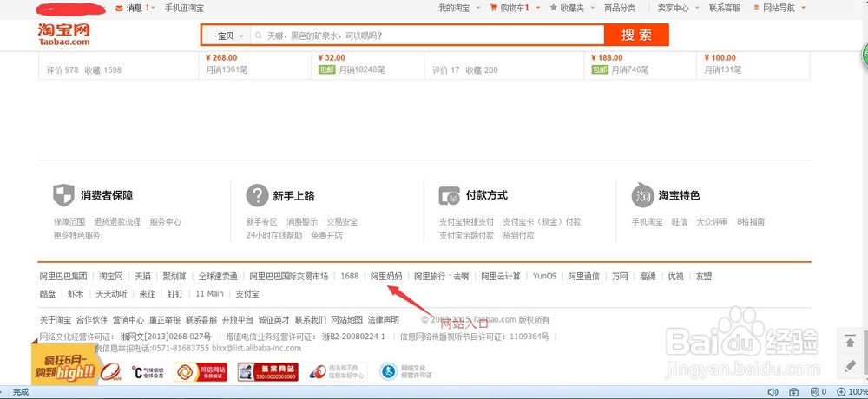Open the 宝贝 search type dropdown
The width and height of the screenshot is (868, 399).
click(230, 36)
